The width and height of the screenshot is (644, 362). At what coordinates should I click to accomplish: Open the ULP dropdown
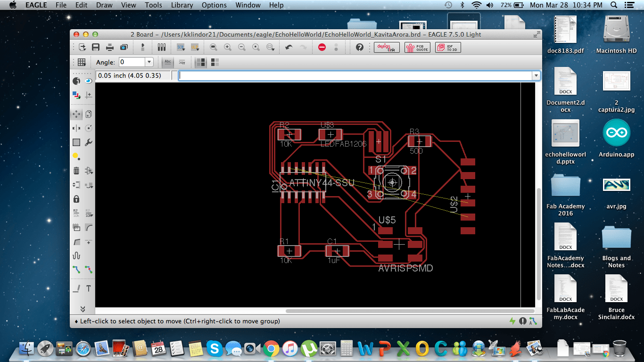[x=195, y=47]
